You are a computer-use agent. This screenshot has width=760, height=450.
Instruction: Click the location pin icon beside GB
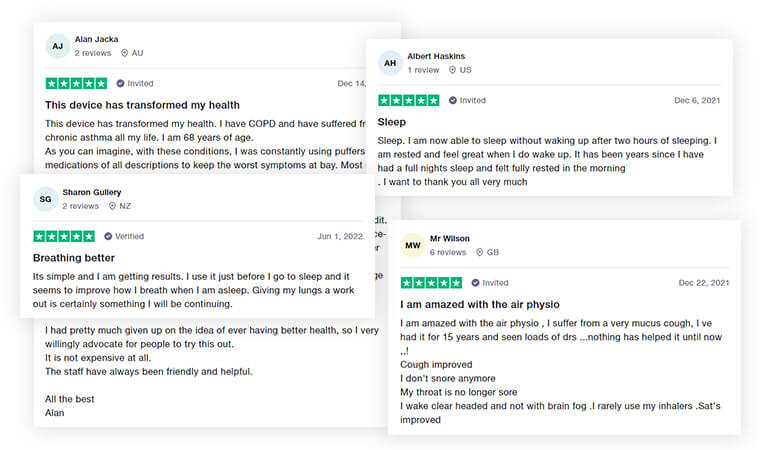point(480,252)
